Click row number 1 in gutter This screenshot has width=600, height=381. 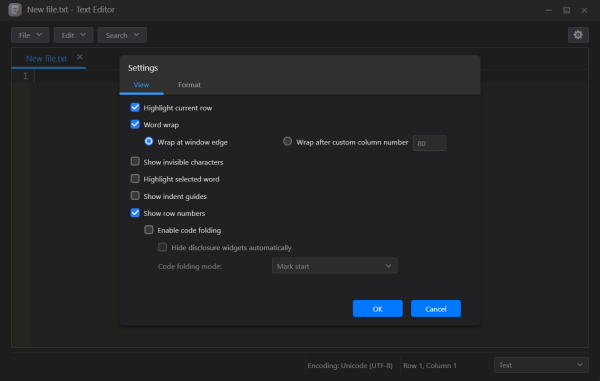pyautogui.click(x=25, y=76)
